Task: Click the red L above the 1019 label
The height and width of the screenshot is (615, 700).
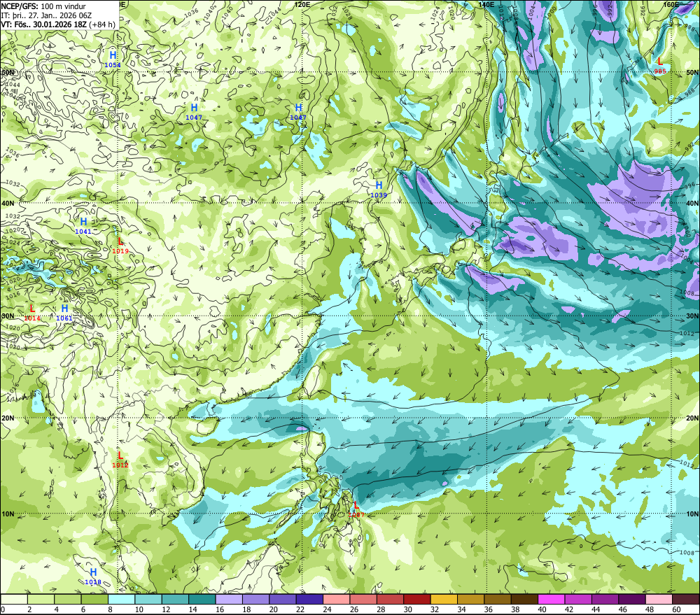Action: (120, 242)
